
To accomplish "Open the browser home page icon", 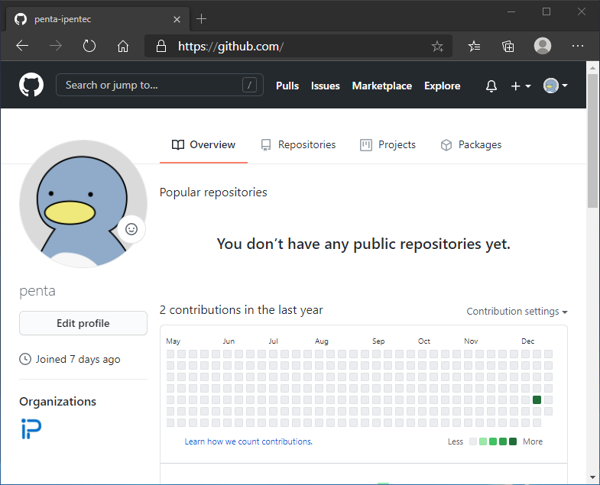I will click(123, 46).
